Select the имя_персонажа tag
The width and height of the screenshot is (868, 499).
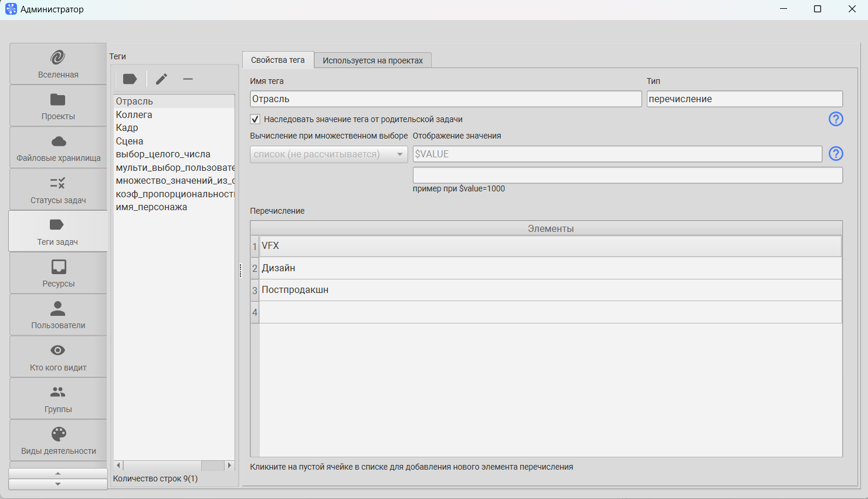174,207
